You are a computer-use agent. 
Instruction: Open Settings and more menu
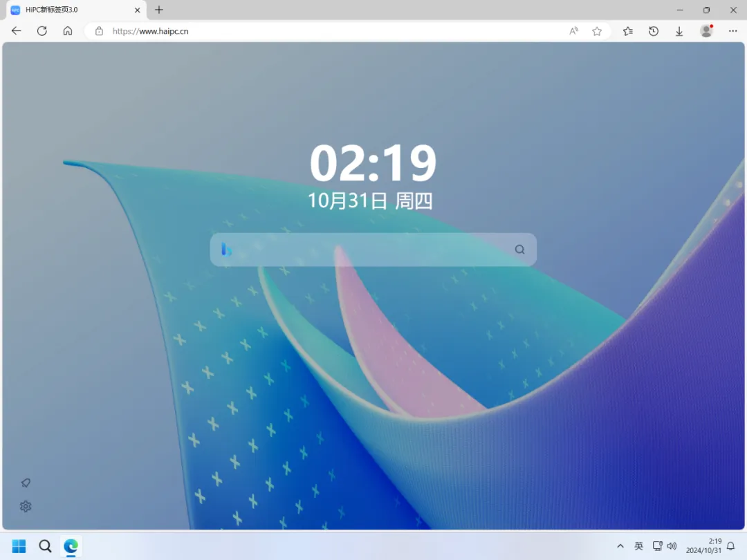(732, 31)
